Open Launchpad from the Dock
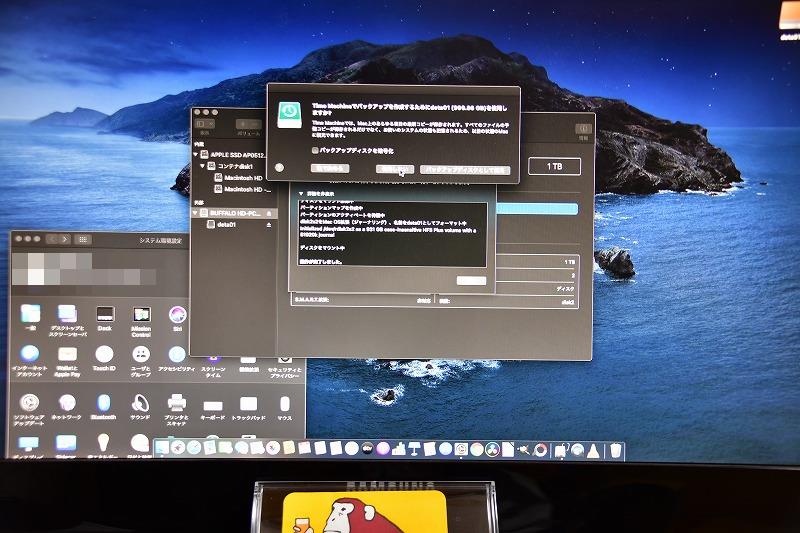This screenshot has width=800, height=533. (x=178, y=448)
